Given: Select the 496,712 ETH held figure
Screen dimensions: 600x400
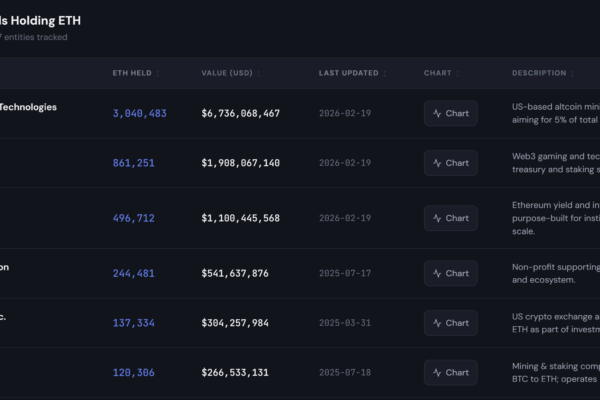Looking at the screenshot, I should (x=133, y=218).
